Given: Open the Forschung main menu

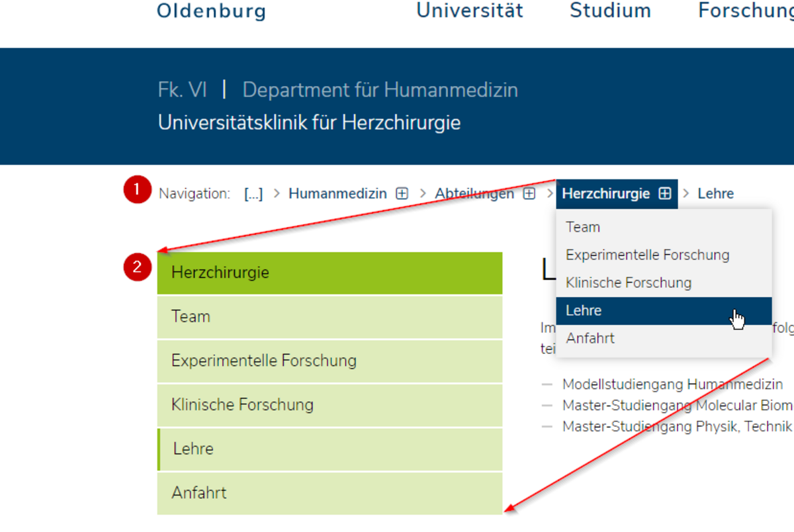Looking at the screenshot, I should pyautogui.click(x=746, y=11).
